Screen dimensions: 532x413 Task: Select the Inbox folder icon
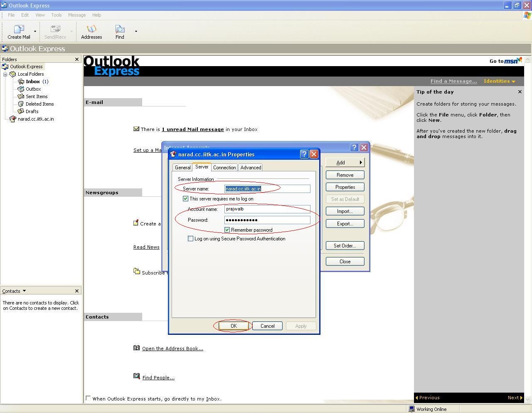click(21, 82)
